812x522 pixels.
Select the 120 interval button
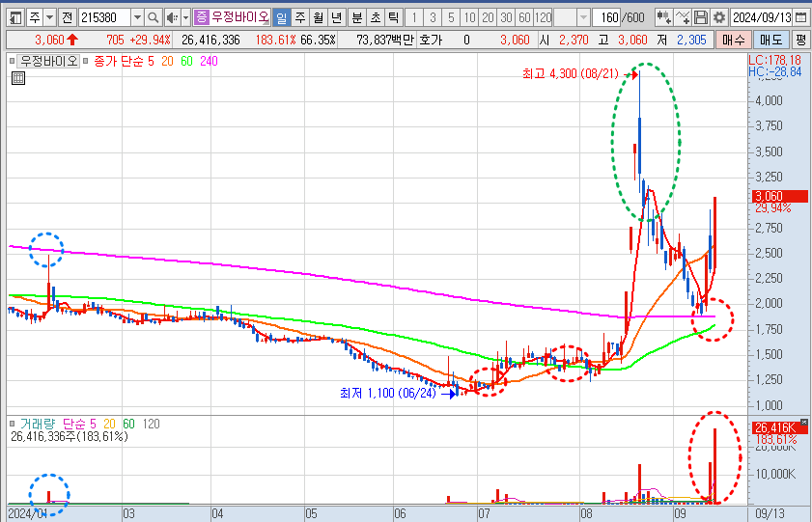click(x=543, y=18)
